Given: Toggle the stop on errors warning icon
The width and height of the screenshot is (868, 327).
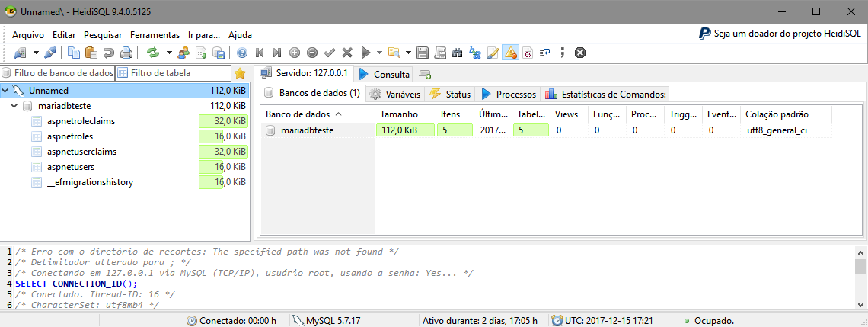Looking at the screenshot, I should coord(510,53).
